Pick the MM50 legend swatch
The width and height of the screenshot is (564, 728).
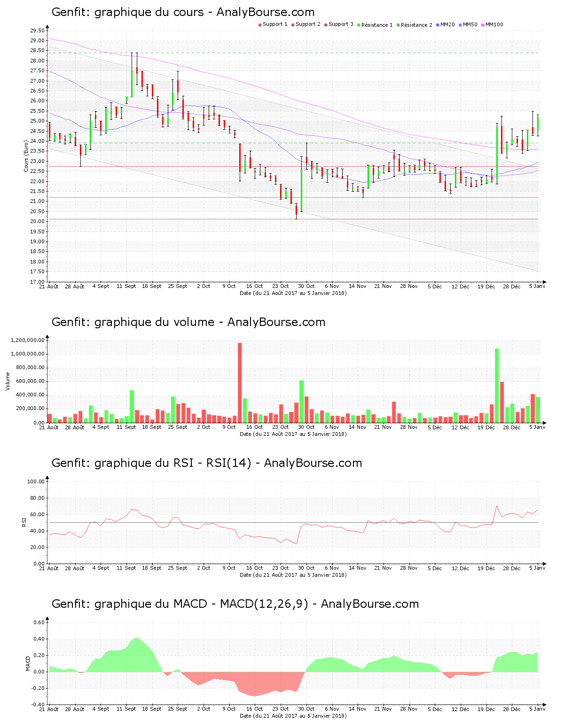tap(460, 25)
